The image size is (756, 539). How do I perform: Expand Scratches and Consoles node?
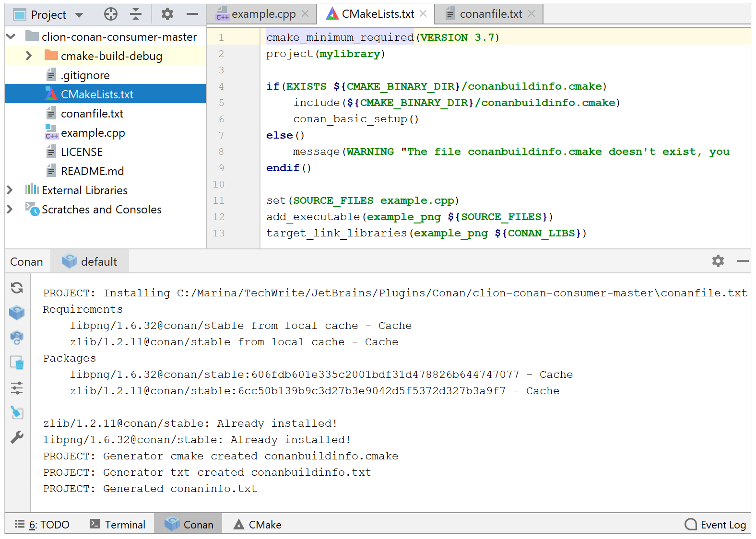tap(10, 209)
